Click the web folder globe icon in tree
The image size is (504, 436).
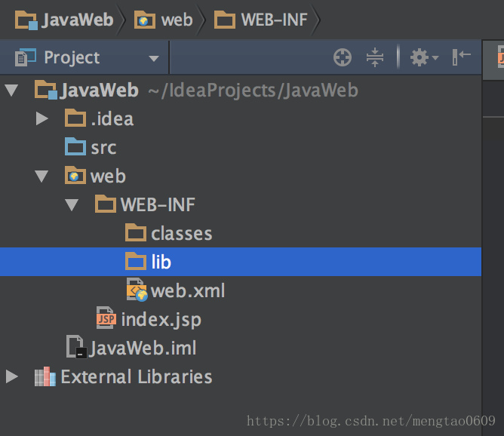click(x=75, y=175)
